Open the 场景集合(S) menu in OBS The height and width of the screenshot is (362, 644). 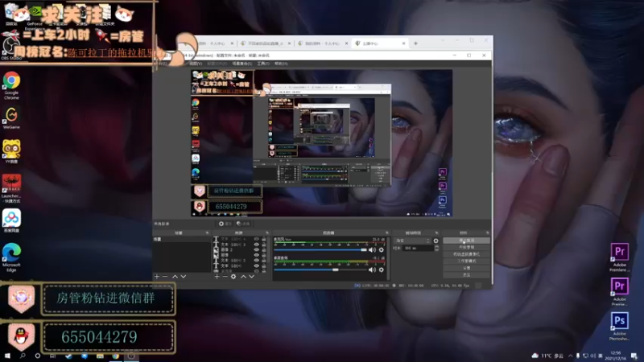tap(242, 64)
